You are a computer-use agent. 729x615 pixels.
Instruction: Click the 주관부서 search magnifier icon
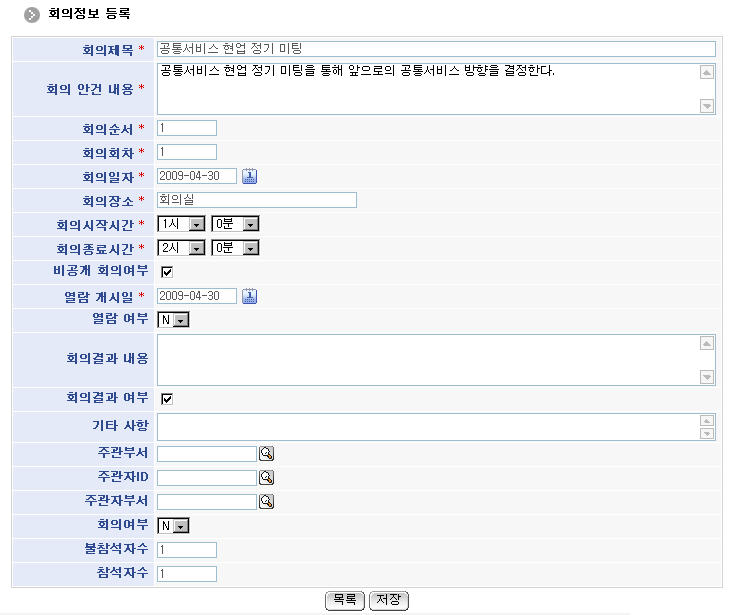click(x=267, y=454)
